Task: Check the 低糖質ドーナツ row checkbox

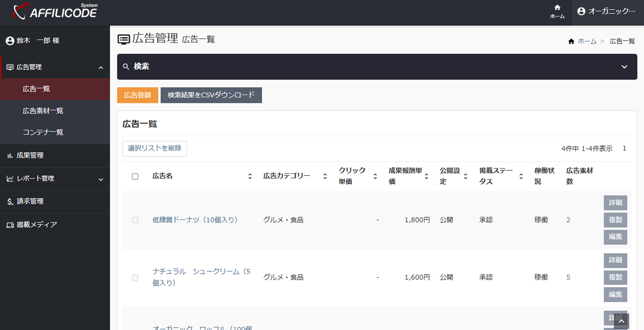Action: click(x=135, y=220)
